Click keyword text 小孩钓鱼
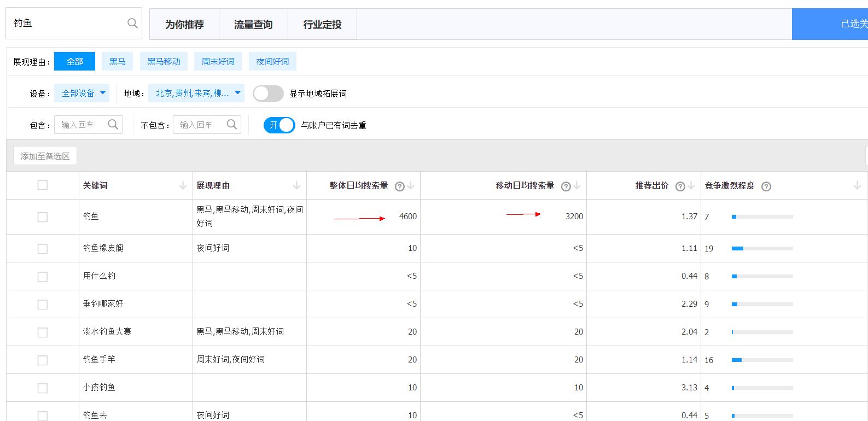 (99, 388)
